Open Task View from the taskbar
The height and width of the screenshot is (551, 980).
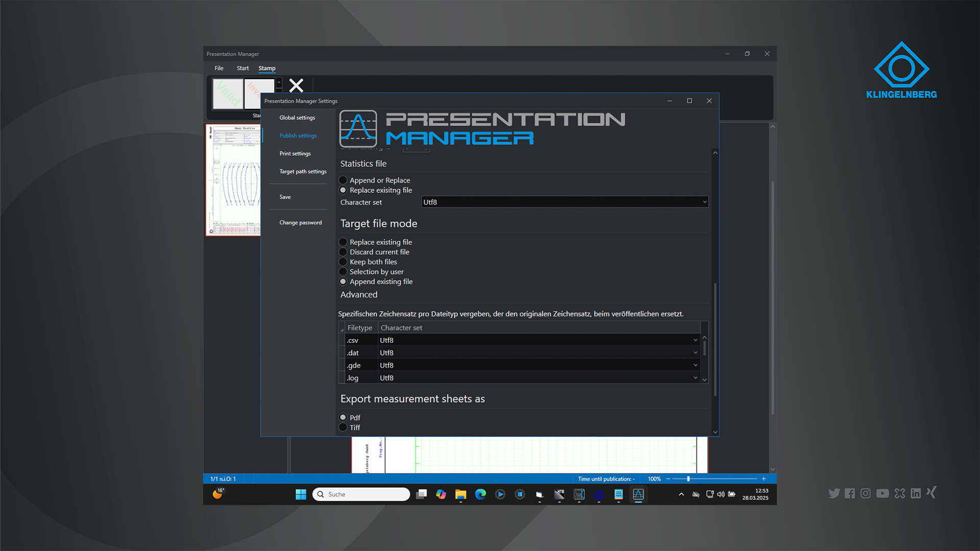[x=421, y=494]
